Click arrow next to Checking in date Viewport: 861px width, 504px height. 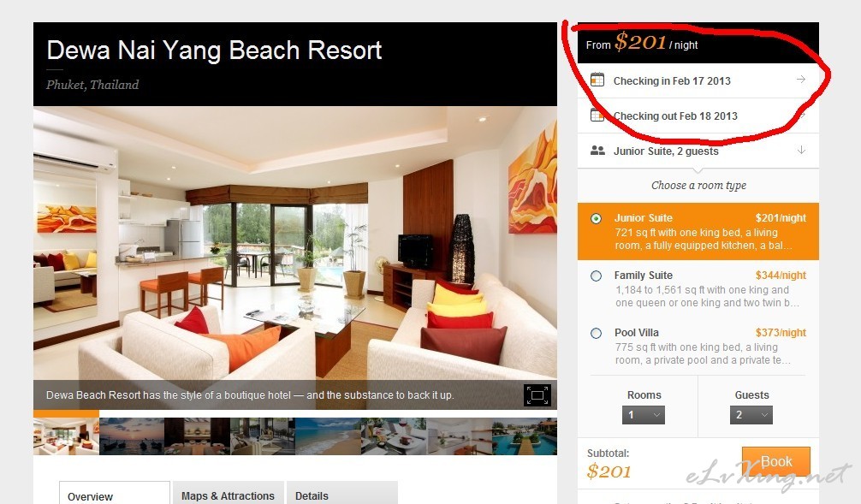801,80
